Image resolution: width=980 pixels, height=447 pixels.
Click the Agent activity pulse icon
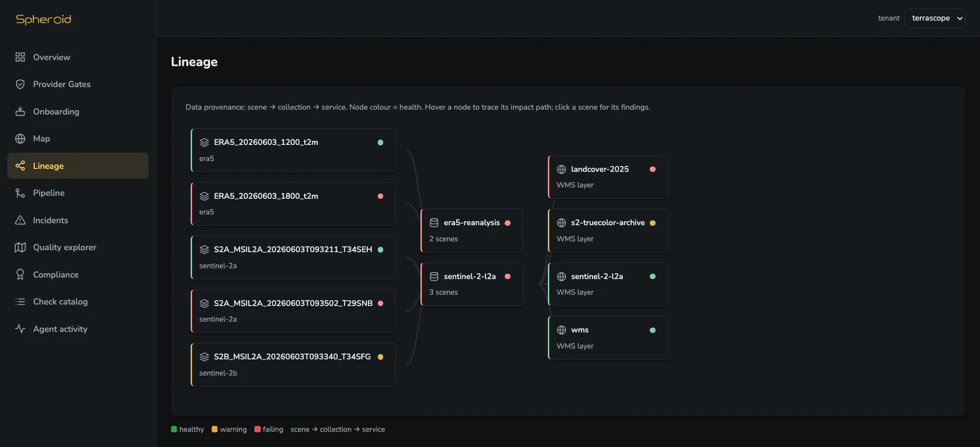pyautogui.click(x=20, y=329)
